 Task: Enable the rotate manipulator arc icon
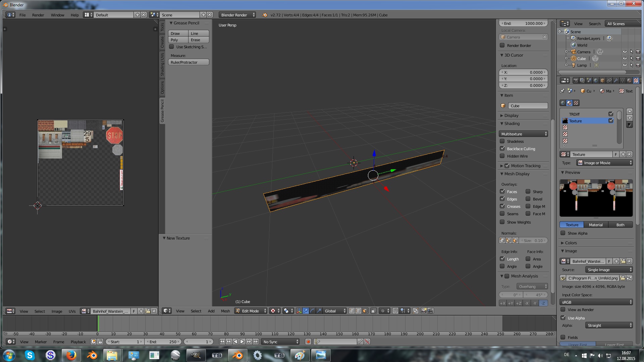click(312, 311)
